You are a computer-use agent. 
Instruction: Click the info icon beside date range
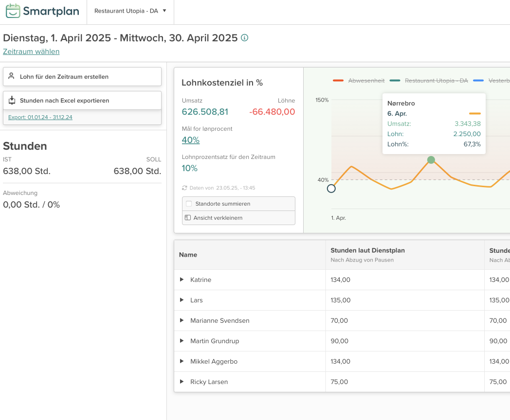[x=245, y=38]
